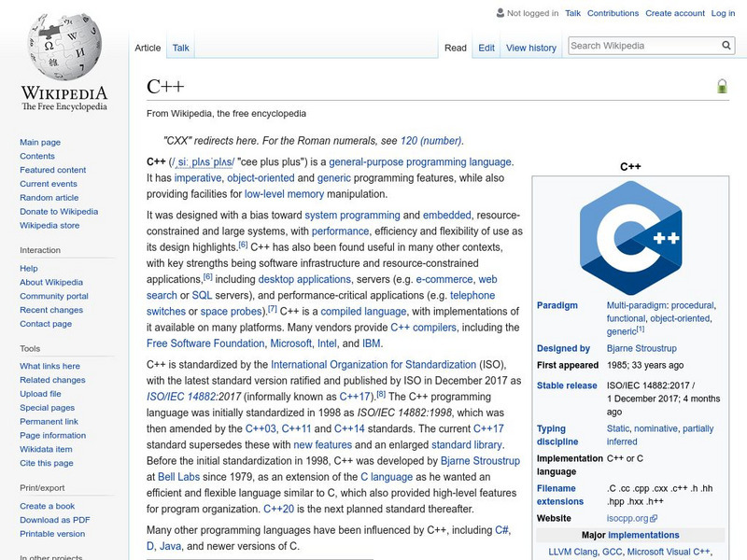Open Contents in sidebar

point(37,156)
